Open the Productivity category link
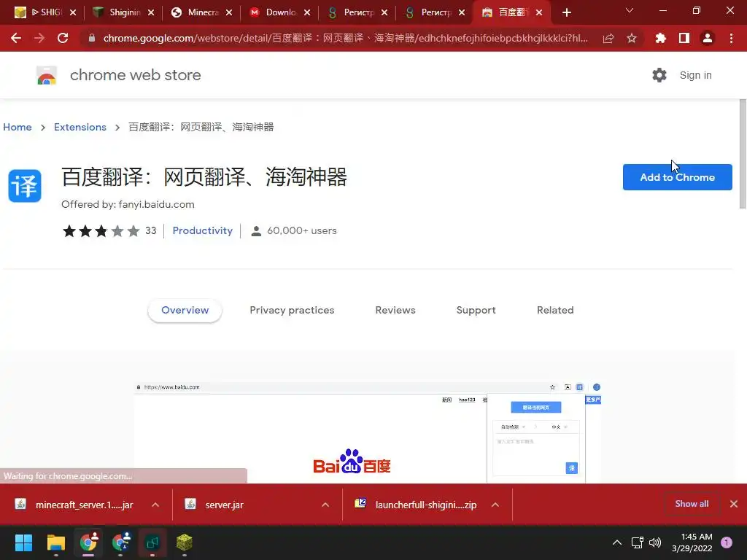This screenshot has width=747, height=560. tap(203, 230)
